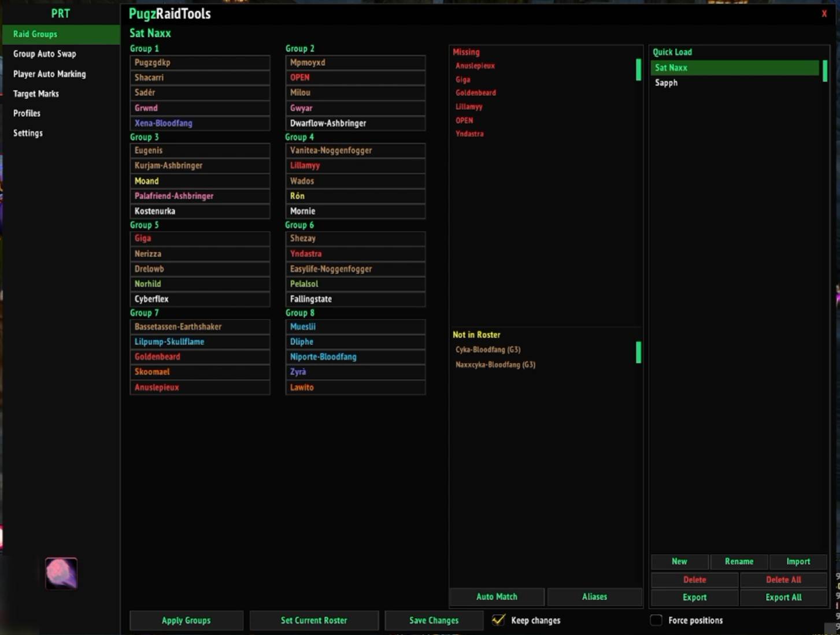Screen dimensions: 840x635
Task: Enable the Force positions checkbox
Action: [656, 620]
